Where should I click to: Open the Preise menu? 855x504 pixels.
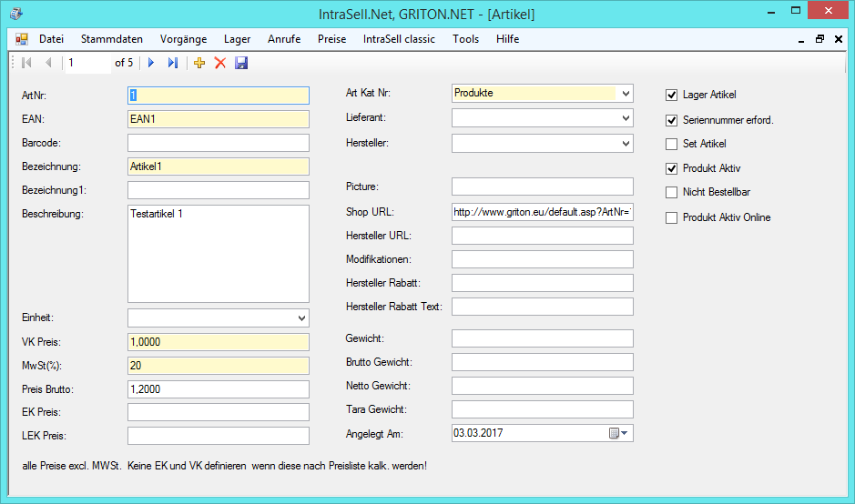[x=332, y=39]
